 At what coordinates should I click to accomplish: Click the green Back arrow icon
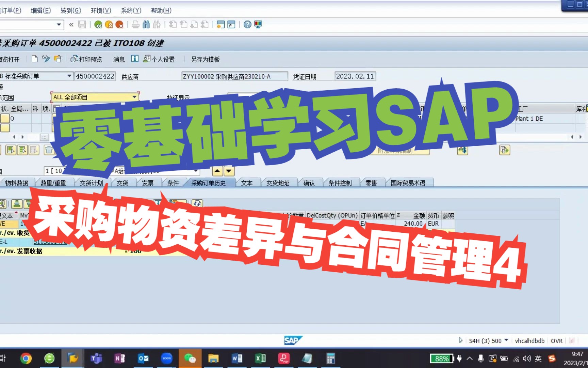pos(98,24)
